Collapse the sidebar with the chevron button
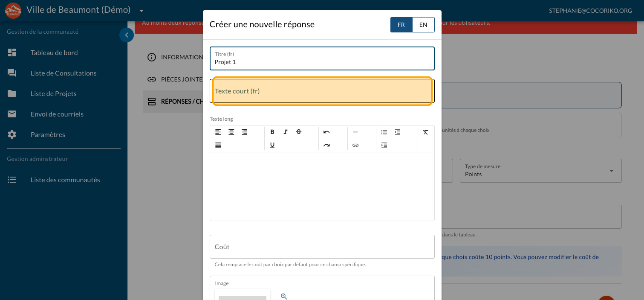644x300 pixels. pyautogui.click(x=127, y=35)
